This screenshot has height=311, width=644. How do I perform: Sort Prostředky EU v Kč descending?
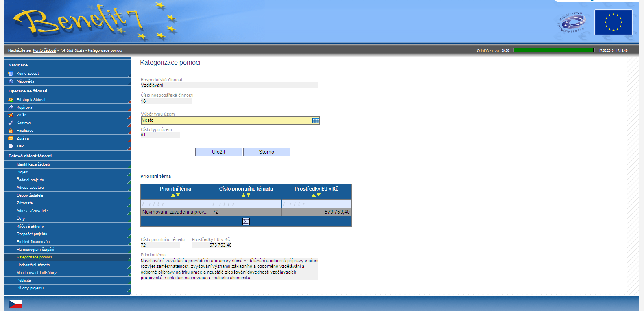[319, 195]
